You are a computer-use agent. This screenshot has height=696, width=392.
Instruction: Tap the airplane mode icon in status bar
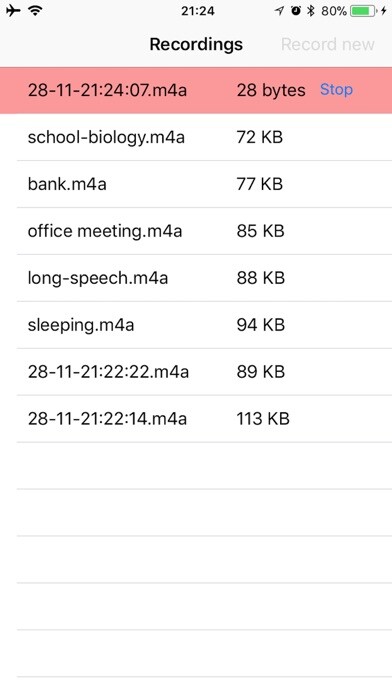pos(13,11)
